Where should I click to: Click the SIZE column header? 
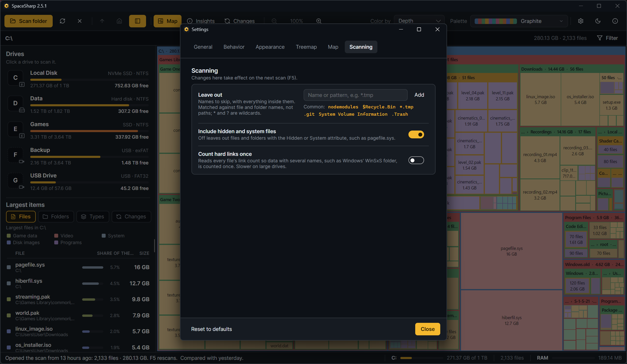144,253
